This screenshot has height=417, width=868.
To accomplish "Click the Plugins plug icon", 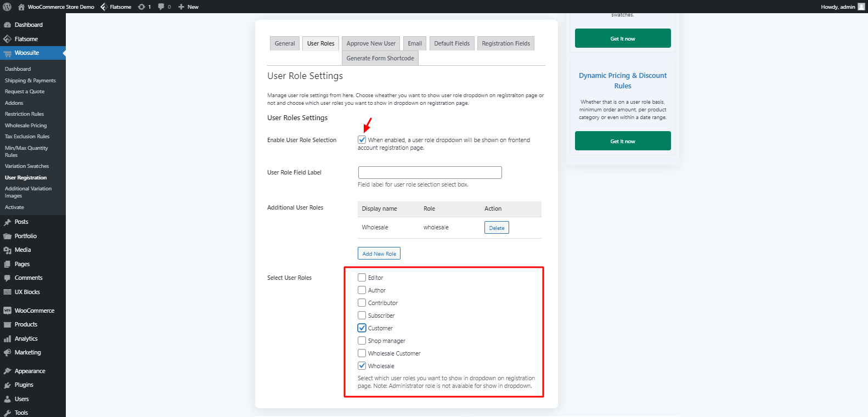I will [x=7, y=385].
